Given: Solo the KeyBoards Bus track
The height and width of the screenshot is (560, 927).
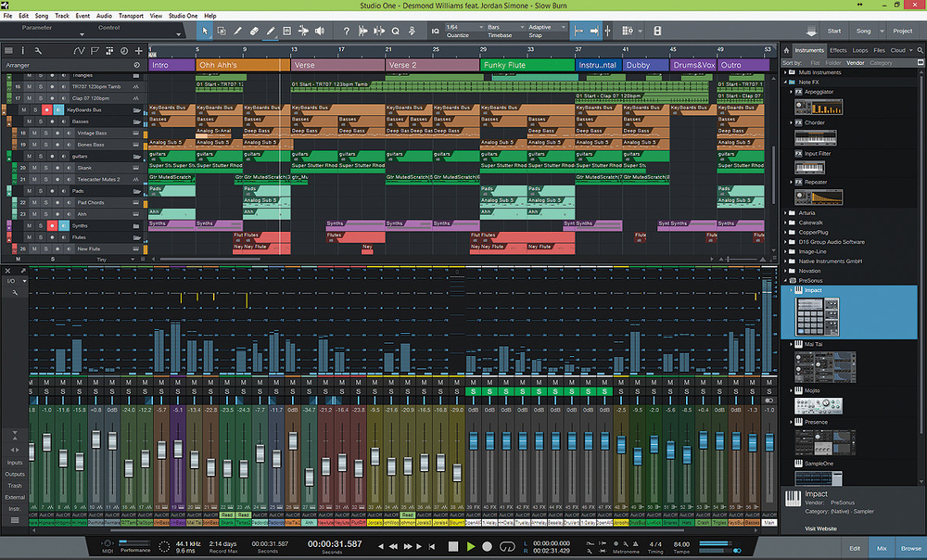Looking at the screenshot, I should click(35, 110).
